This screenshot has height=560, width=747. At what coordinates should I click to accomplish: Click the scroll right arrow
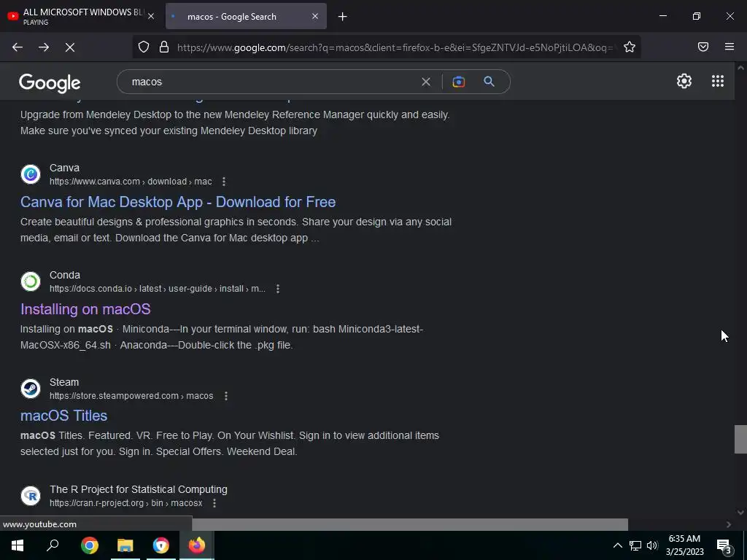tap(729, 524)
